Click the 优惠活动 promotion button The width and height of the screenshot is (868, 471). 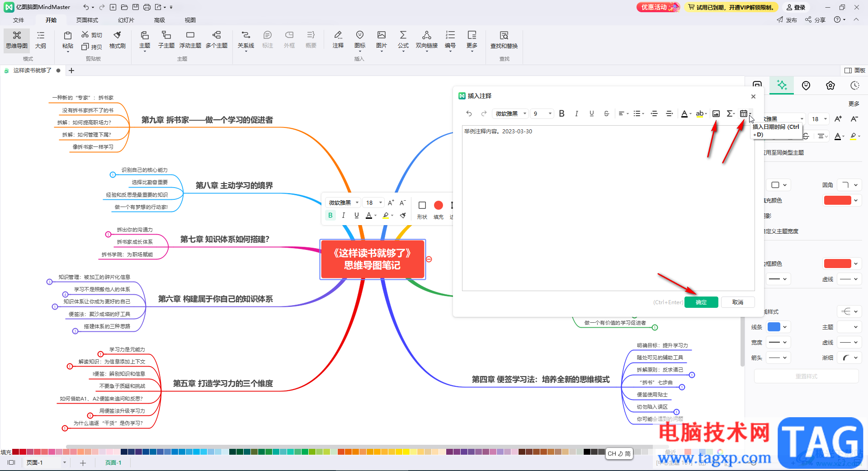pyautogui.click(x=658, y=7)
